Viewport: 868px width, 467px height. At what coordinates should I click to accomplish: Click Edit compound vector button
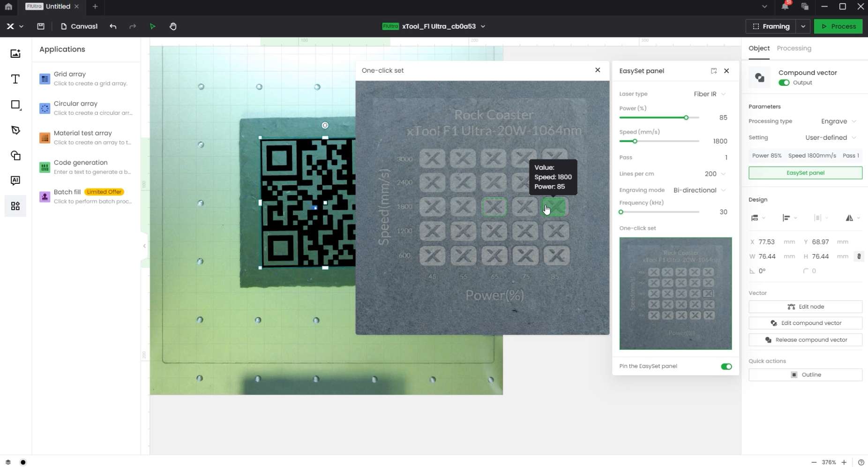pos(805,323)
